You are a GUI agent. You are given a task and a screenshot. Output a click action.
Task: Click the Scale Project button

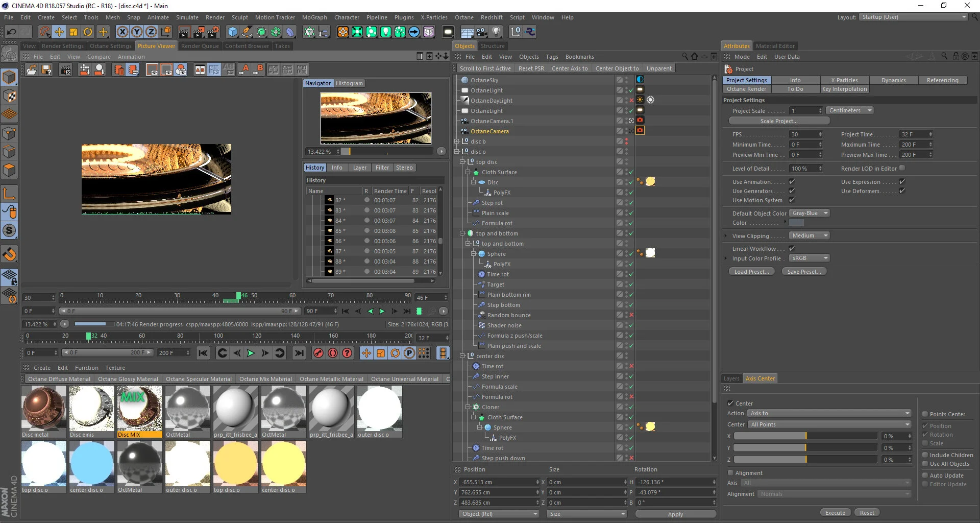click(779, 121)
